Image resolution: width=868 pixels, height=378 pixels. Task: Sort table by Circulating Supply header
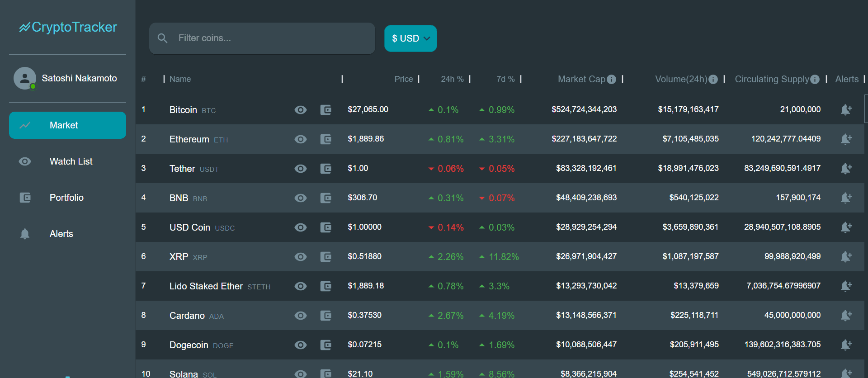pyautogui.click(x=772, y=79)
